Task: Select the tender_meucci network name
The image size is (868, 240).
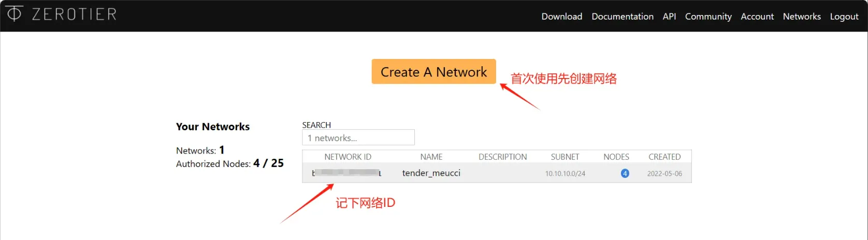Action: 431,173
